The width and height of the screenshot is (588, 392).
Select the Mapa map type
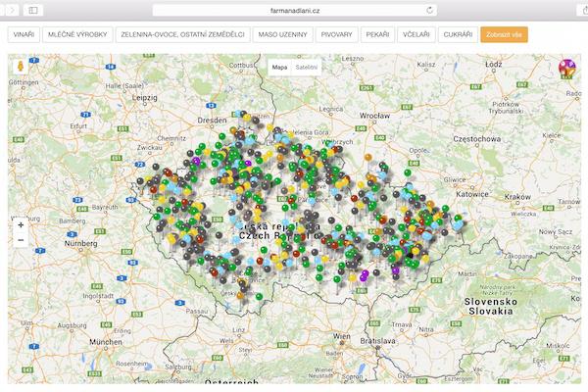point(279,67)
